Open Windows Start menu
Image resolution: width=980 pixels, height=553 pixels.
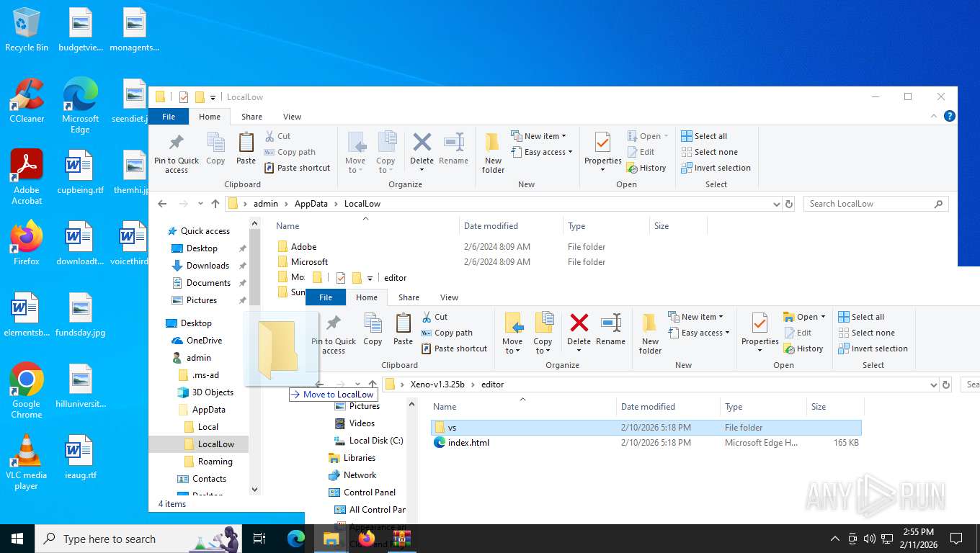pos(17,539)
